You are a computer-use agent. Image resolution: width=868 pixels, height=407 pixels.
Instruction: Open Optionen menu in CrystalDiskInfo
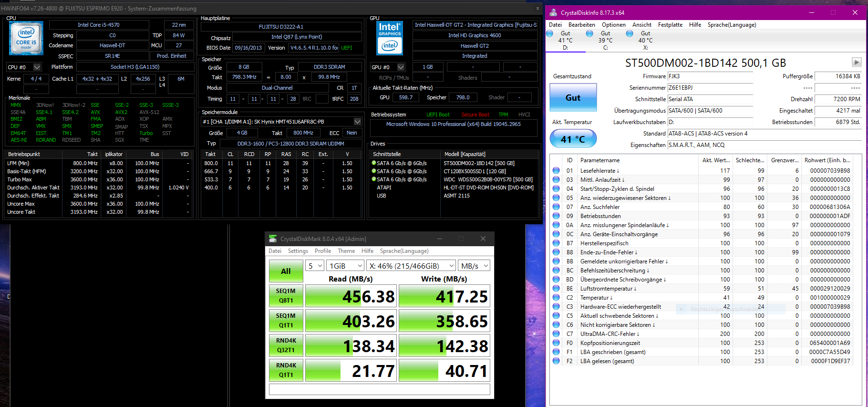613,25
